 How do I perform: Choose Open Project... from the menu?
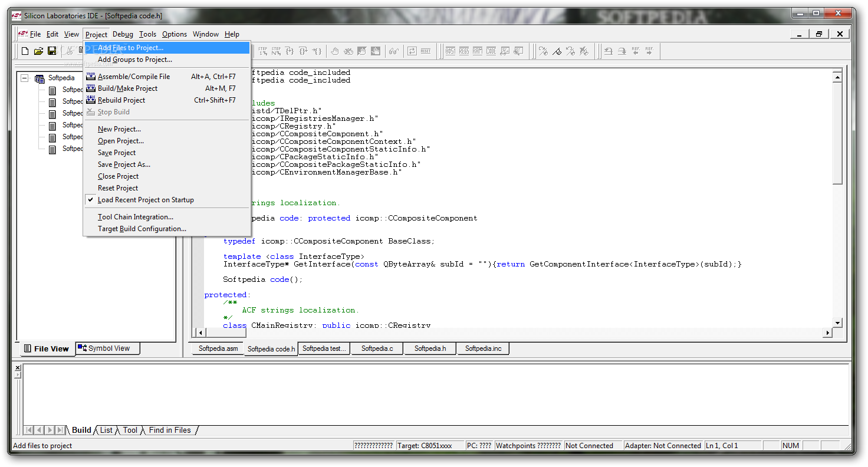coord(167,141)
